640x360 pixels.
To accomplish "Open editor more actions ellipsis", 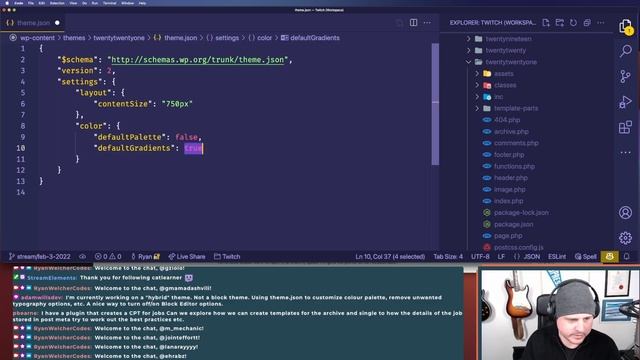I will [x=427, y=23].
